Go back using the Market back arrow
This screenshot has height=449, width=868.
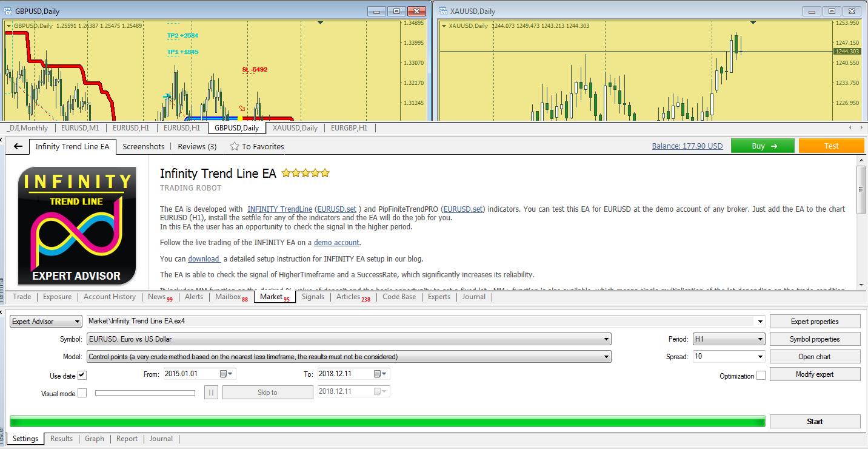(18, 146)
